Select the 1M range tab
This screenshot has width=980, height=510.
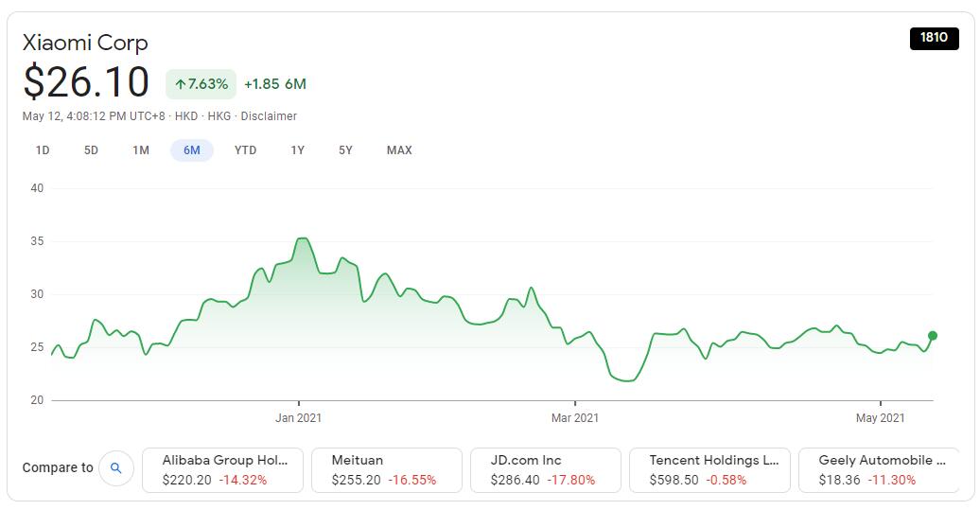(141, 150)
